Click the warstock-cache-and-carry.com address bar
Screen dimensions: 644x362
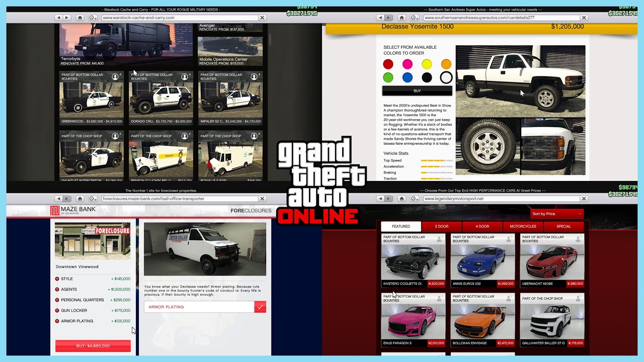pos(180,18)
